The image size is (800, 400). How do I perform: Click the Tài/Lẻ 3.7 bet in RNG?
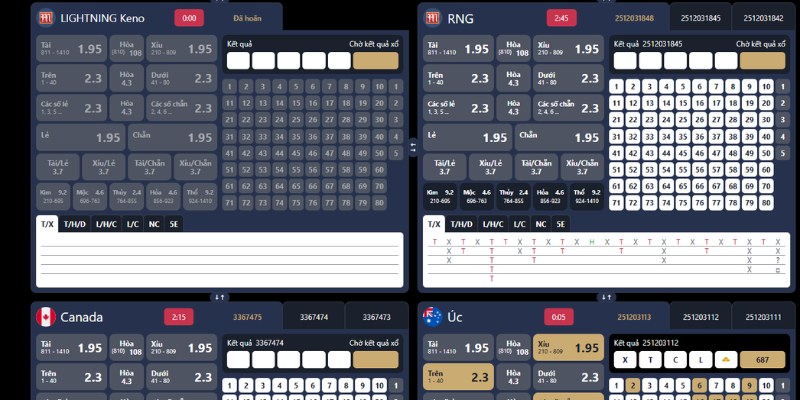444,167
